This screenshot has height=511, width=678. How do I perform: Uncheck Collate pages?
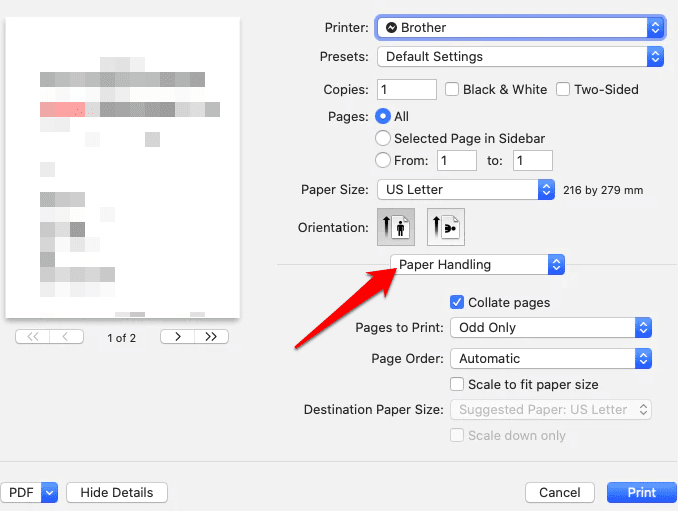pyautogui.click(x=457, y=302)
